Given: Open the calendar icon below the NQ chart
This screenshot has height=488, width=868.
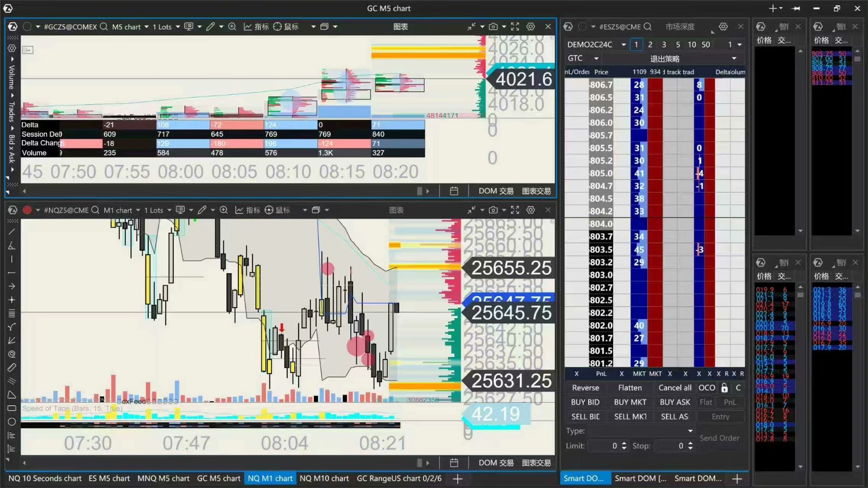Looking at the screenshot, I should (454, 463).
